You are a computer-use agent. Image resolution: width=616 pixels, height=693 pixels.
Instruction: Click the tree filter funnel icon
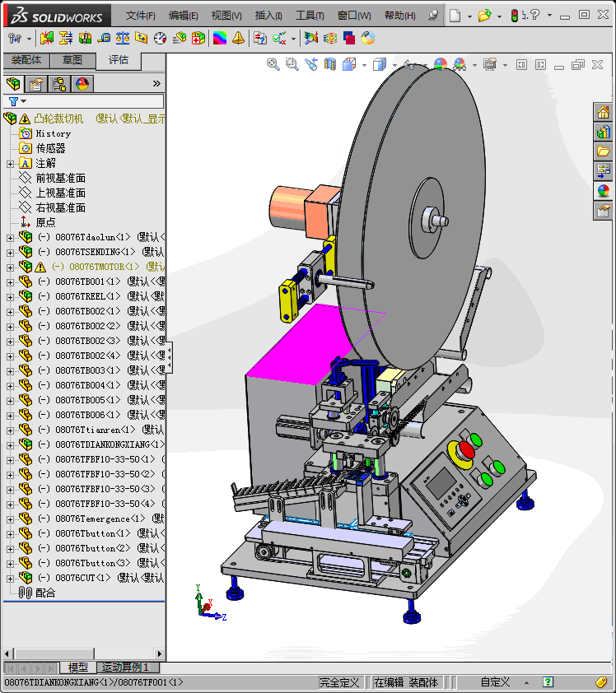coord(14,102)
